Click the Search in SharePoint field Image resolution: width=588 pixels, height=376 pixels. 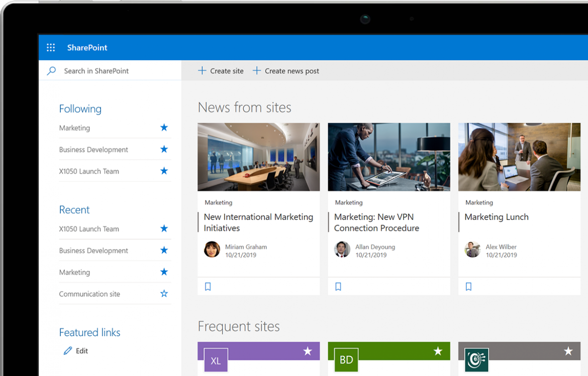(96, 70)
